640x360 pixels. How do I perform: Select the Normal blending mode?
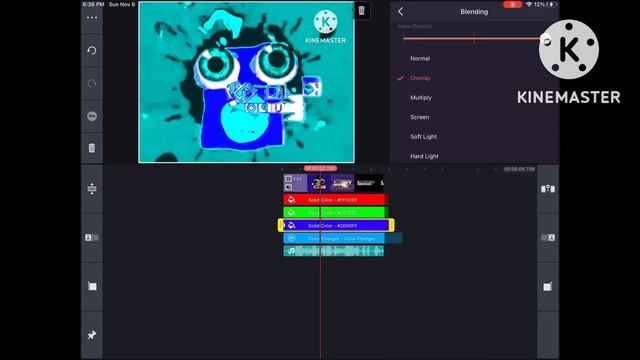pos(420,58)
